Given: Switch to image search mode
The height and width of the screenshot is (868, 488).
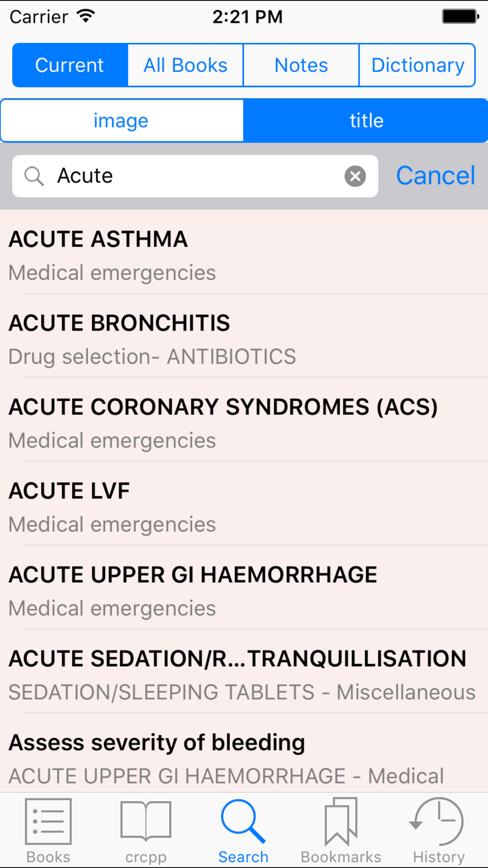Looking at the screenshot, I should tap(122, 121).
